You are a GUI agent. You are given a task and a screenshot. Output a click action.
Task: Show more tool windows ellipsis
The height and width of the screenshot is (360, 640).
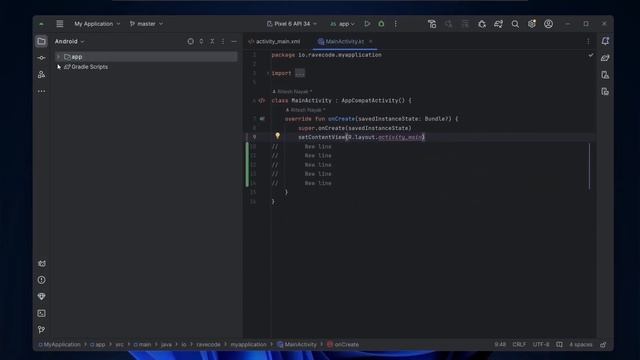click(x=41, y=91)
